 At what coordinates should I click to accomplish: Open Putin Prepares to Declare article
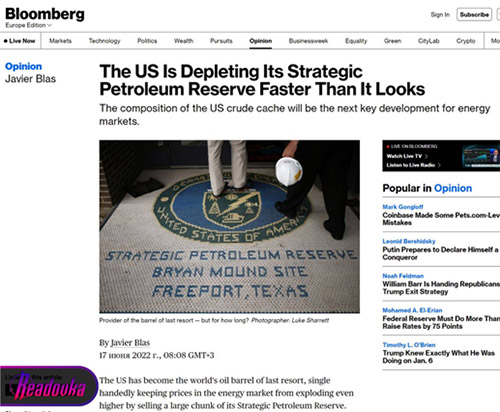click(440, 253)
